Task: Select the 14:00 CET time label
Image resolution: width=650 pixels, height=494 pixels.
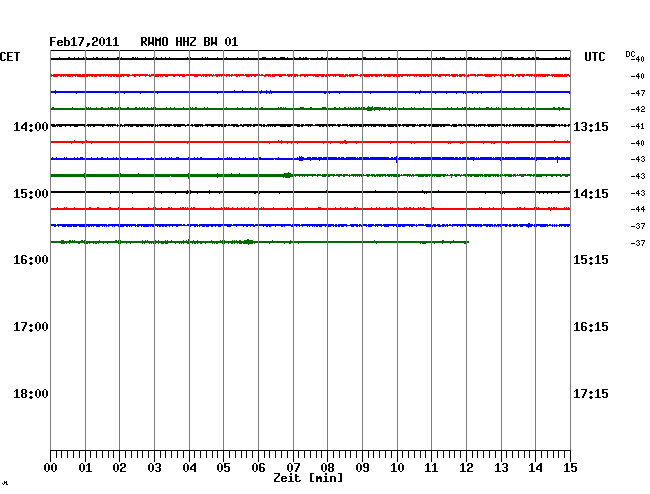Action: [31, 127]
